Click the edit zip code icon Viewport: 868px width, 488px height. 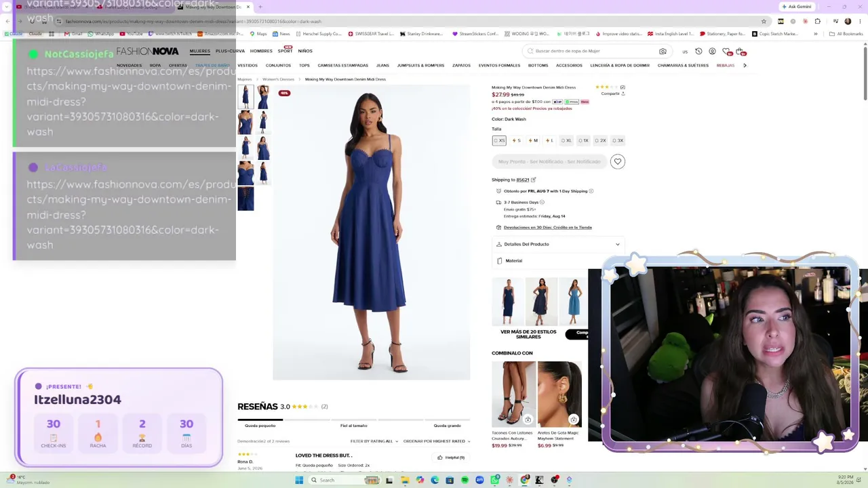coord(533,180)
